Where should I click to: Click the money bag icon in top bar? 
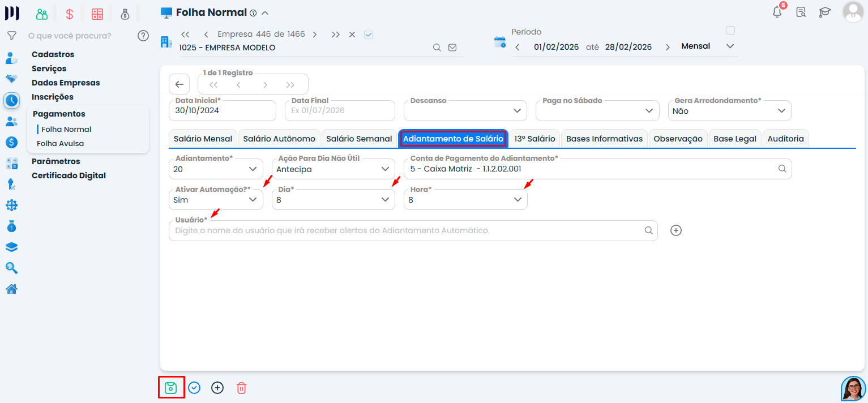click(125, 14)
